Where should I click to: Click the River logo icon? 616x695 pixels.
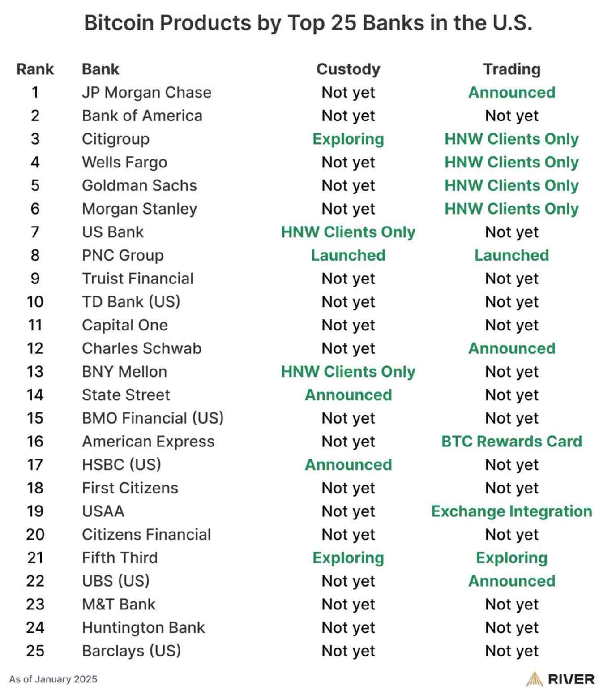pos(535,679)
